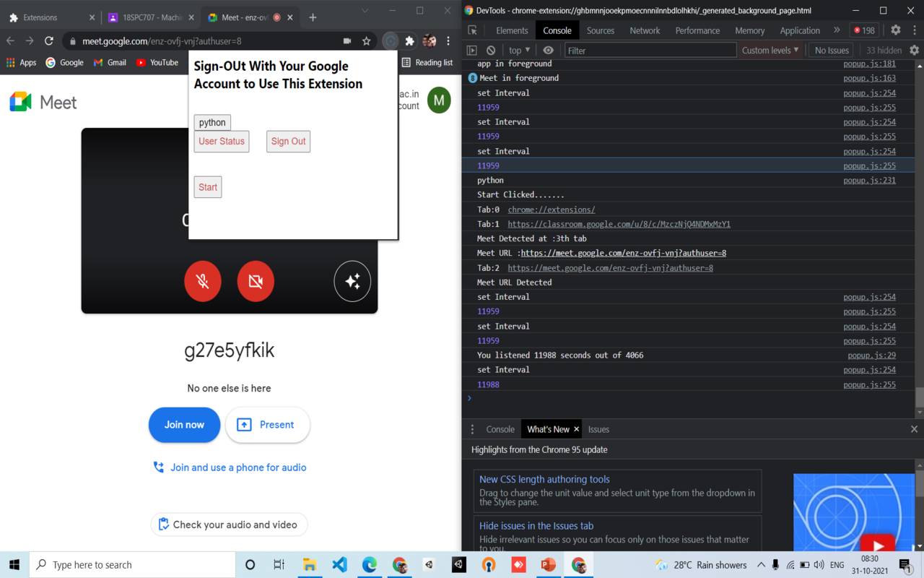Open Task View on taskbar

click(279, 565)
